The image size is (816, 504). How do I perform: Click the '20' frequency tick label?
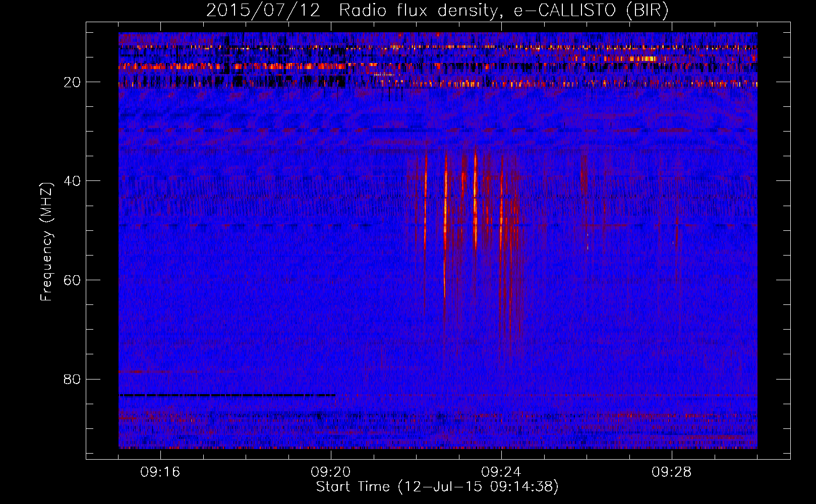[73, 82]
